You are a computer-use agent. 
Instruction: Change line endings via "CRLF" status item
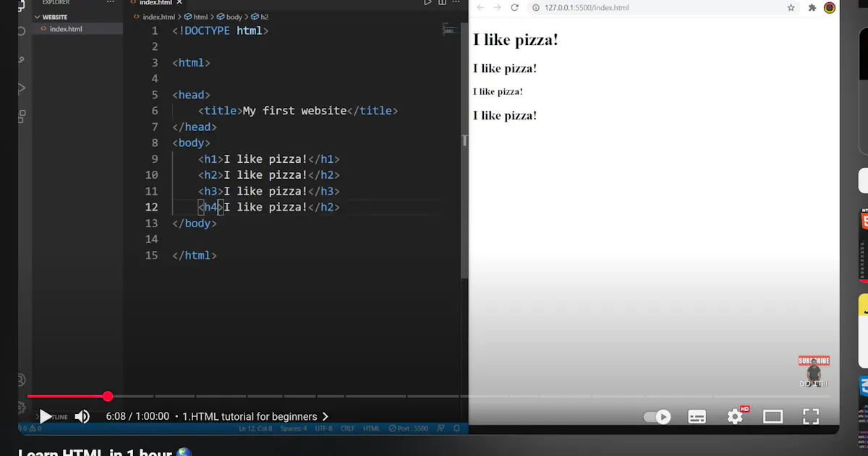coord(348,428)
